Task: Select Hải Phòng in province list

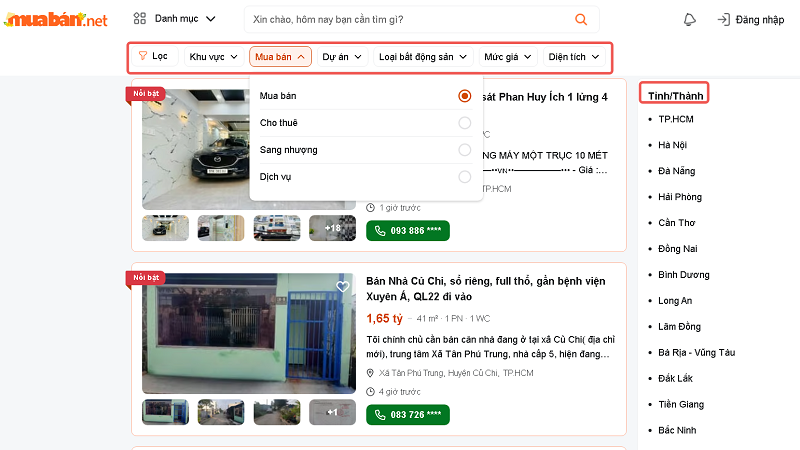Action: pos(680,197)
